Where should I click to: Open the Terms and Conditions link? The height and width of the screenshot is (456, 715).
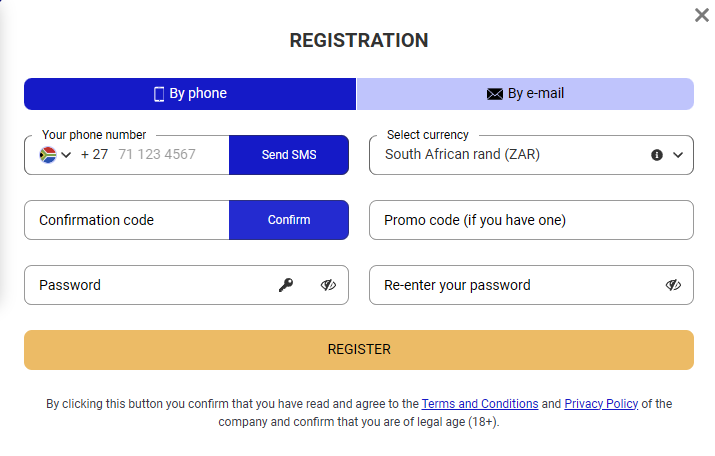point(480,404)
